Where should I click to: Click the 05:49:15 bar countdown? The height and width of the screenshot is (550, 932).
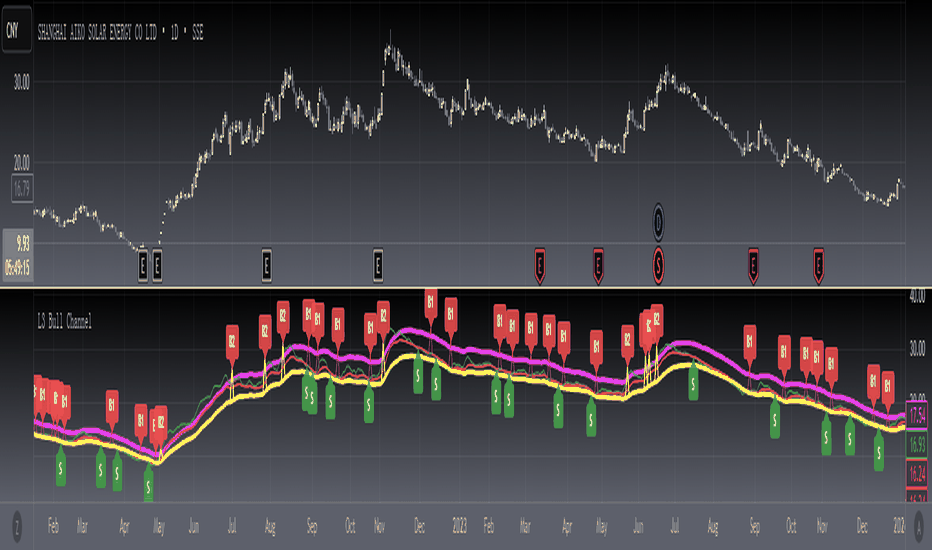click(18, 268)
